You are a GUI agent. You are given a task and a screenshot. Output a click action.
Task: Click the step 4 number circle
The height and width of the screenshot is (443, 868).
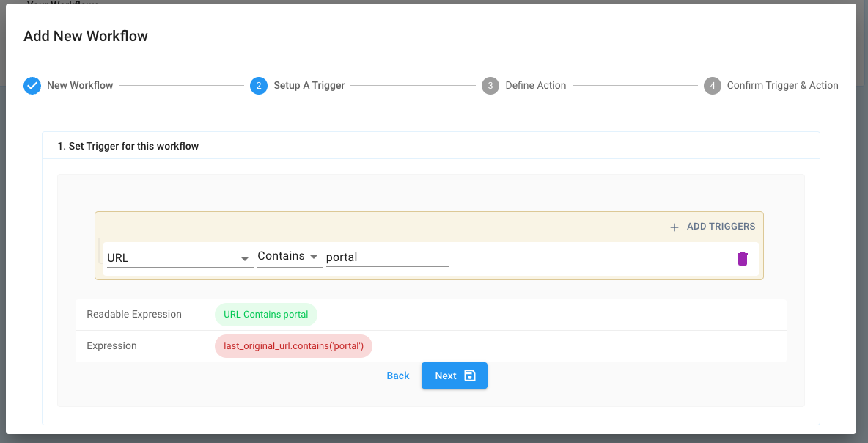(x=712, y=86)
